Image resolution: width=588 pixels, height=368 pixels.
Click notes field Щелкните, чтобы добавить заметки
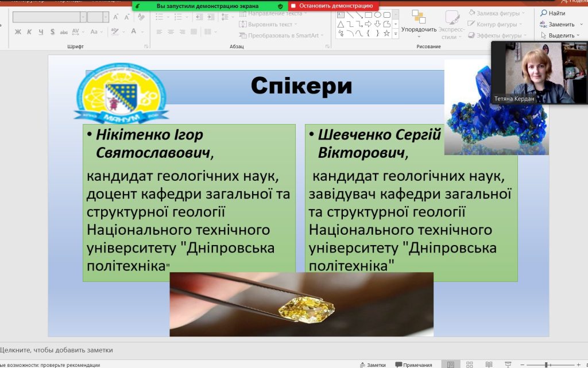57,350
